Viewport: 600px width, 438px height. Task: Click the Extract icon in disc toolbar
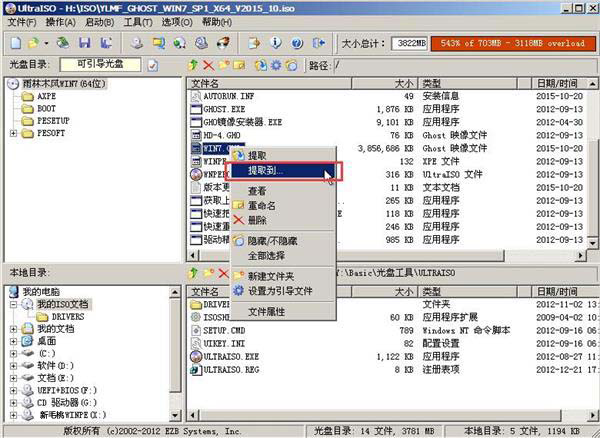point(261,65)
